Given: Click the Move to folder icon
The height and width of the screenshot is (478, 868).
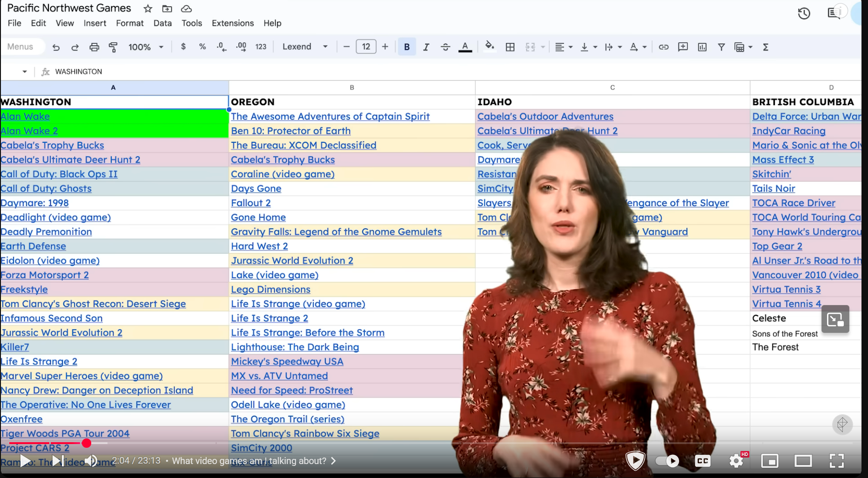Looking at the screenshot, I should tap(167, 8).
